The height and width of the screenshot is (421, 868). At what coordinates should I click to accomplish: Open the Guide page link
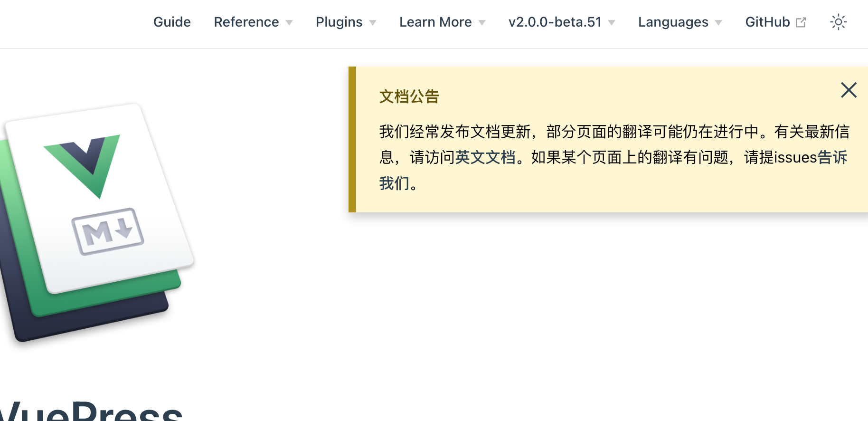click(172, 22)
